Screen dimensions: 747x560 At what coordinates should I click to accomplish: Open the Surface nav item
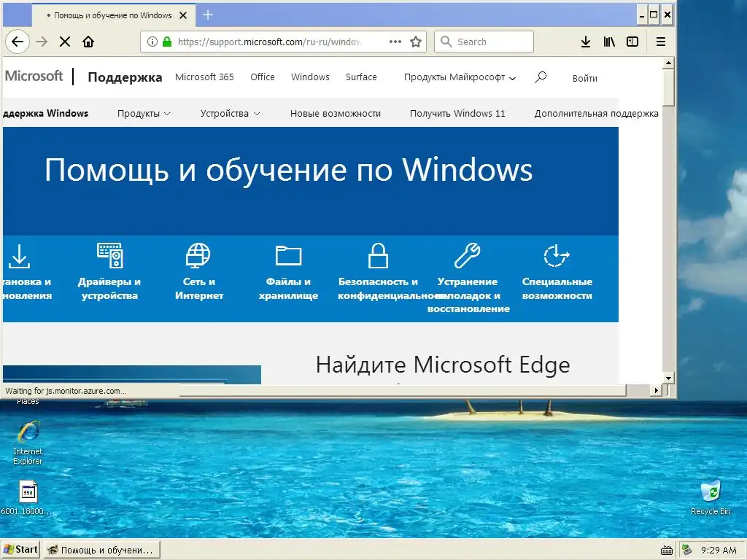pyautogui.click(x=361, y=77)
